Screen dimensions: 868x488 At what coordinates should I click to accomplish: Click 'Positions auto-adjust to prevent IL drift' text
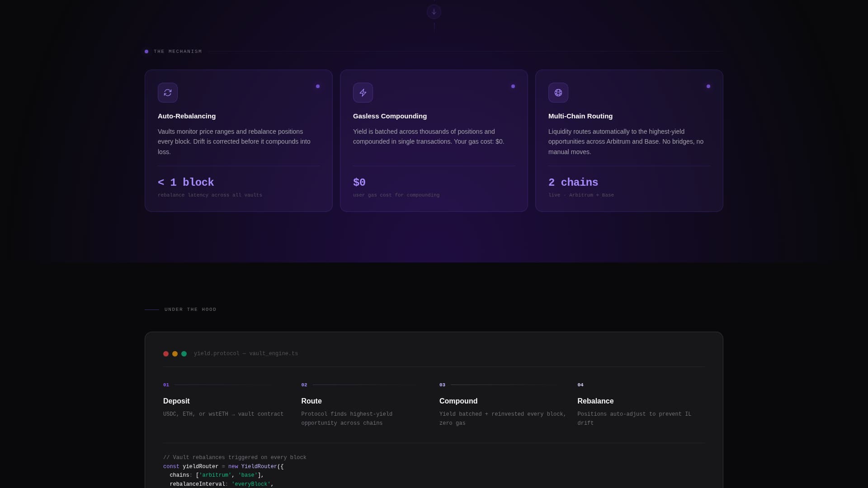coord(634,419)
